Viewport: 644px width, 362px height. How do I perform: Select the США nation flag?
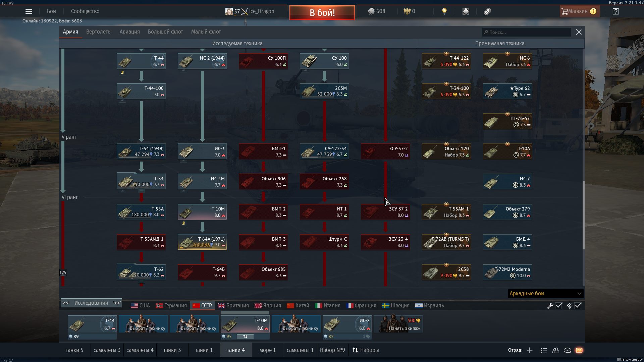pyautogui.click(x=140, y=306)
